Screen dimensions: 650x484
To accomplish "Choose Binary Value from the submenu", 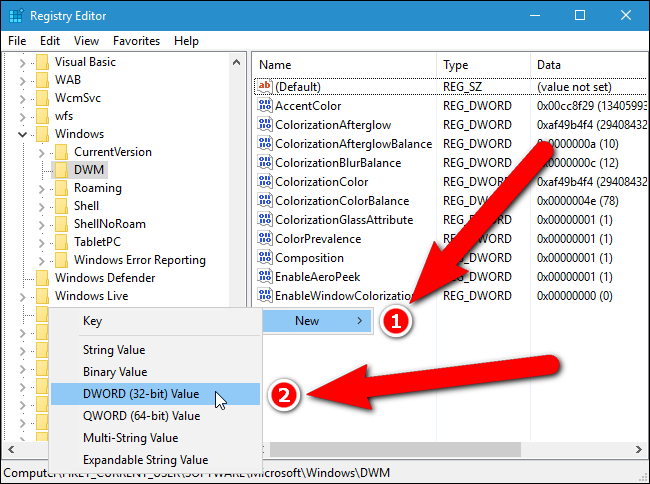I will click(x=155, y=372).
